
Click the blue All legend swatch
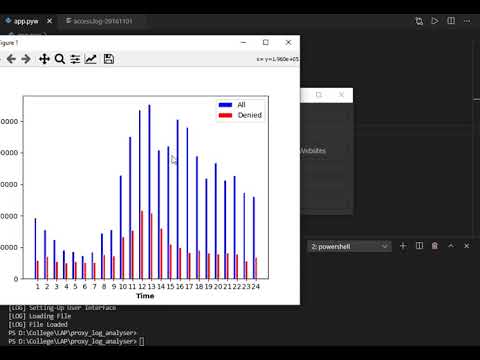coord(225,105)
